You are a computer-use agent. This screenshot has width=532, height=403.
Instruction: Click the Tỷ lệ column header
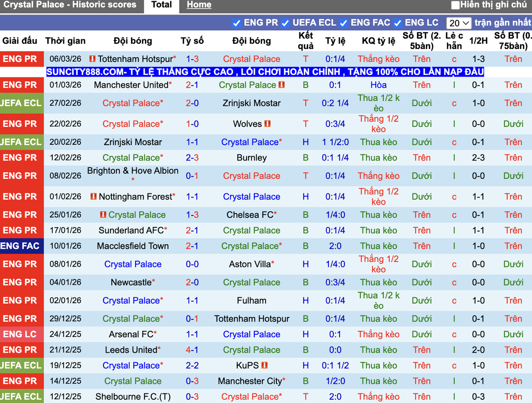[x=335, y=41]
